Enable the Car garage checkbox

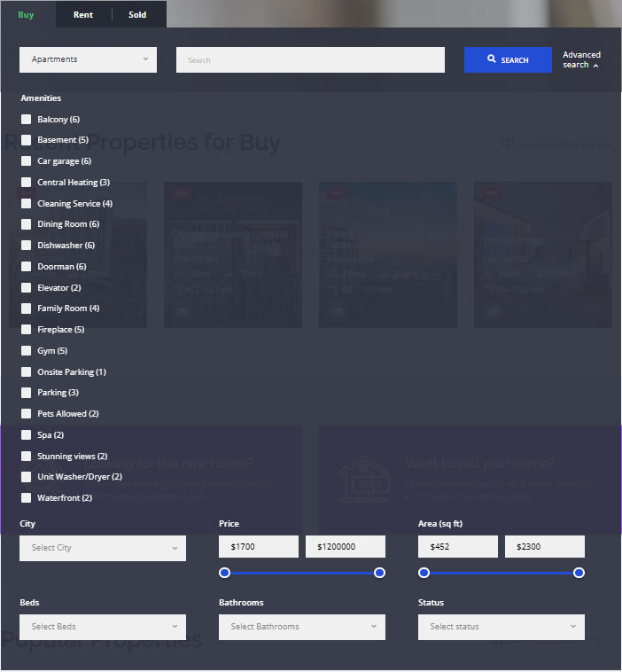click(27, 161)
